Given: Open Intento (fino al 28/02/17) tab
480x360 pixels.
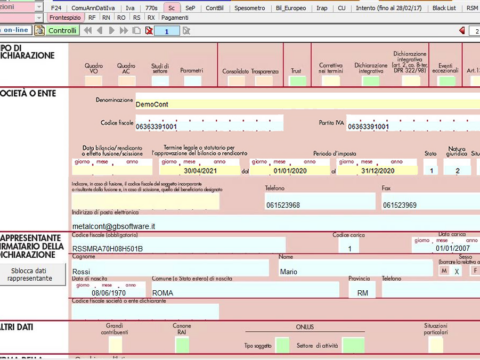Looking at the screenshot, I should coord(389,8).
